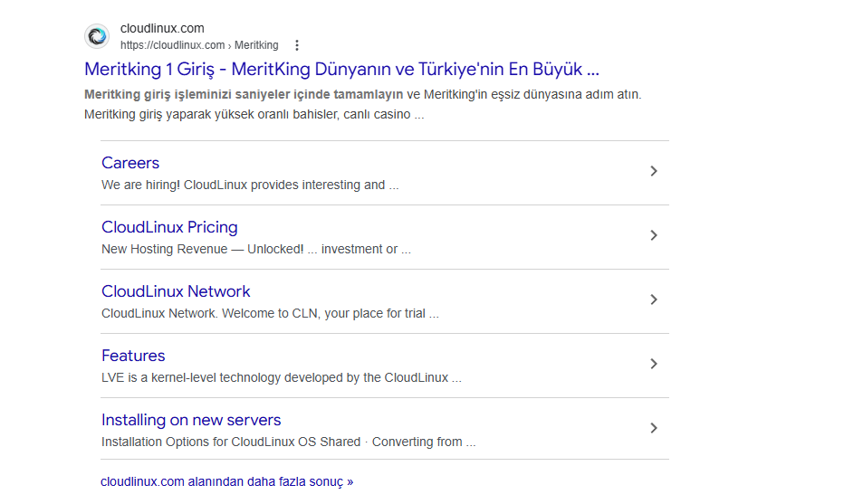This screenshot has height=504, width=844.
Task: Open the three-dot menu beside the URL
Action: coord(296,45)
